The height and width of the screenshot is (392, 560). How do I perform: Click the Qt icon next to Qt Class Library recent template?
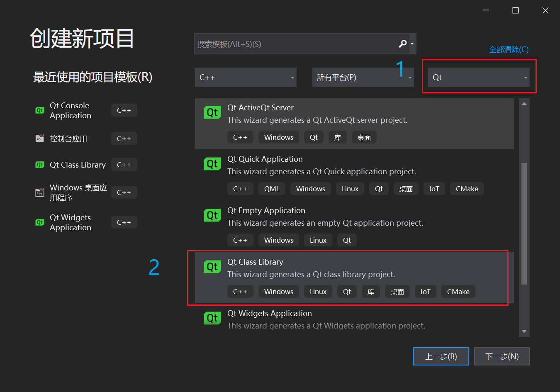(x=39, y=165)
